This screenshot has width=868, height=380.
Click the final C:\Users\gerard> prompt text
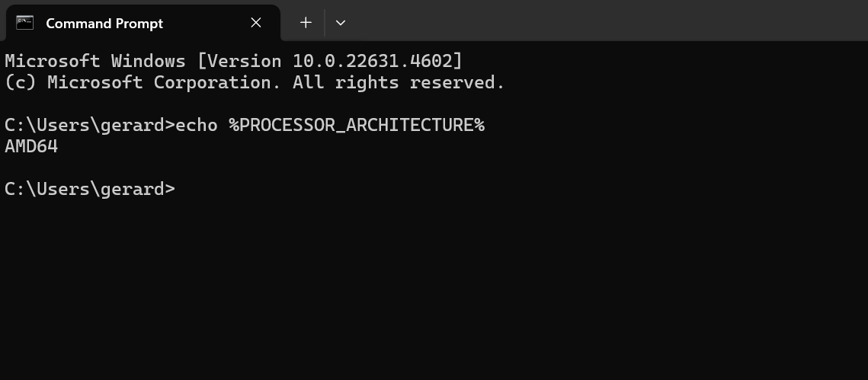[90, 189]
